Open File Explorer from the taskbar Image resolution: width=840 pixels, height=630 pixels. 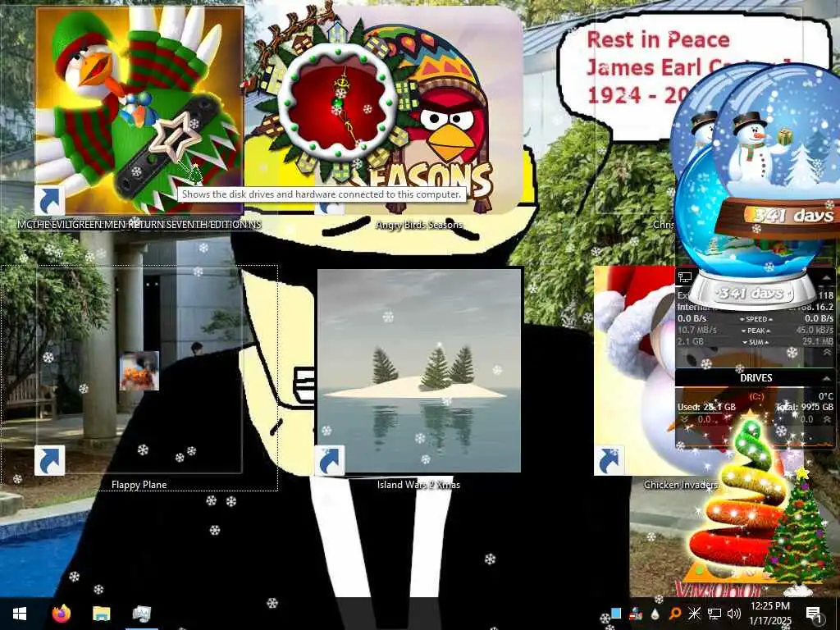(x=101, y=614)
